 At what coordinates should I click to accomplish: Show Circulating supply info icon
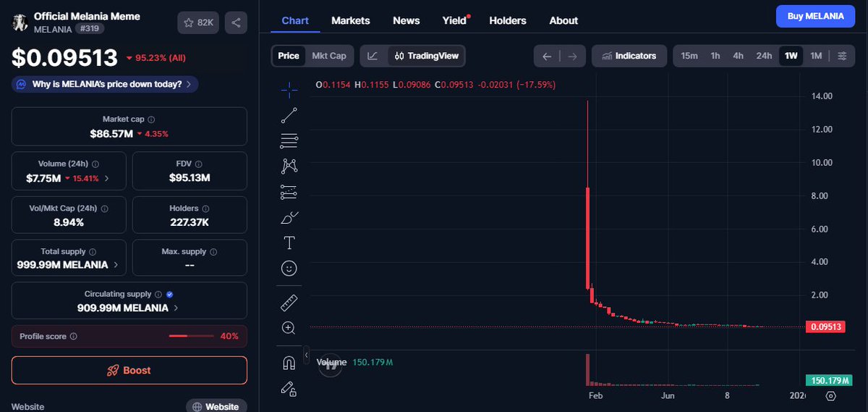[x=158, y=295]
